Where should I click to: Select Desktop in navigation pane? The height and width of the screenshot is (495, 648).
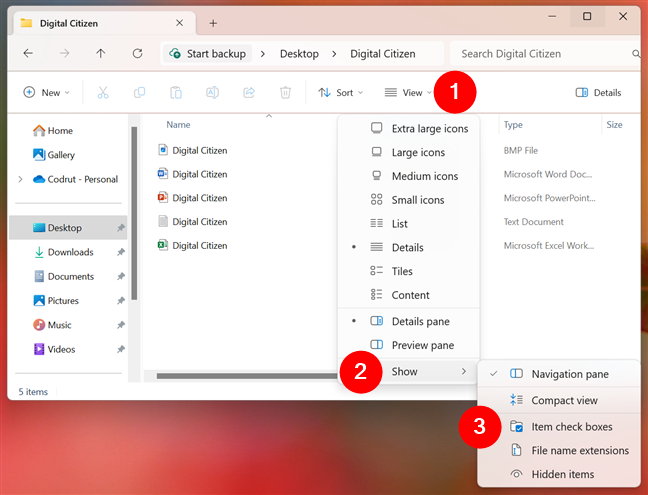click(x=68, y=228)
